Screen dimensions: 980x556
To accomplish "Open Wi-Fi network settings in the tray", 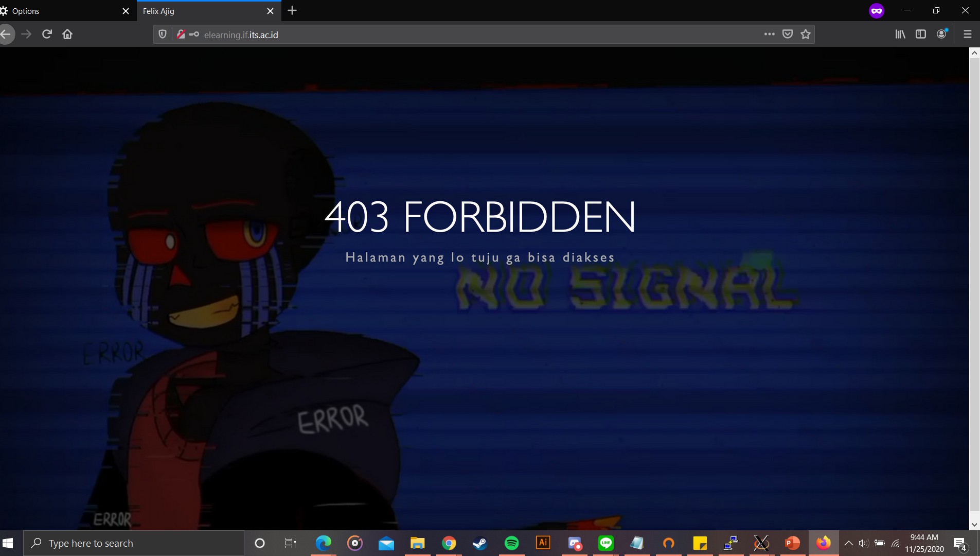I will point(896,543).
